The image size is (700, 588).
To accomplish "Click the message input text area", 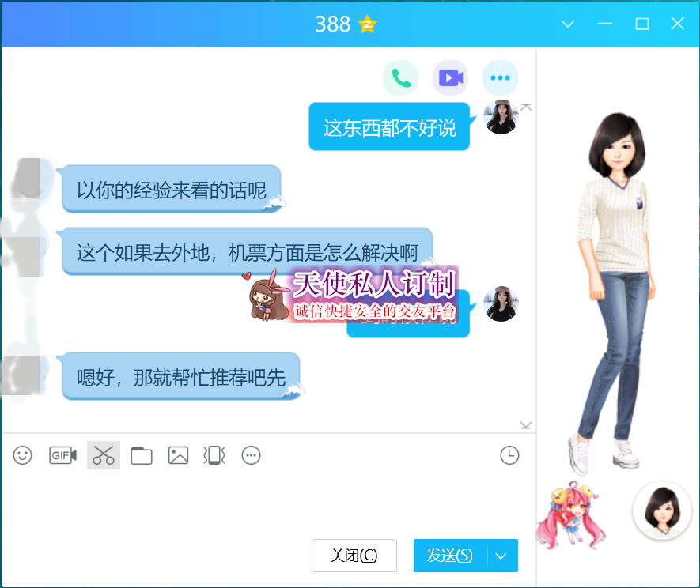I will tap(268, 504).
